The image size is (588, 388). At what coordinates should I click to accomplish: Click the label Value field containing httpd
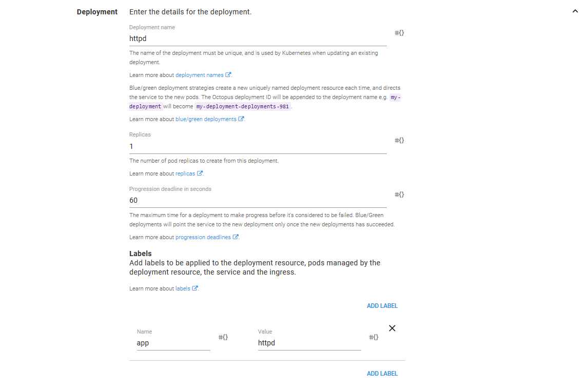[x=309, y=343]
